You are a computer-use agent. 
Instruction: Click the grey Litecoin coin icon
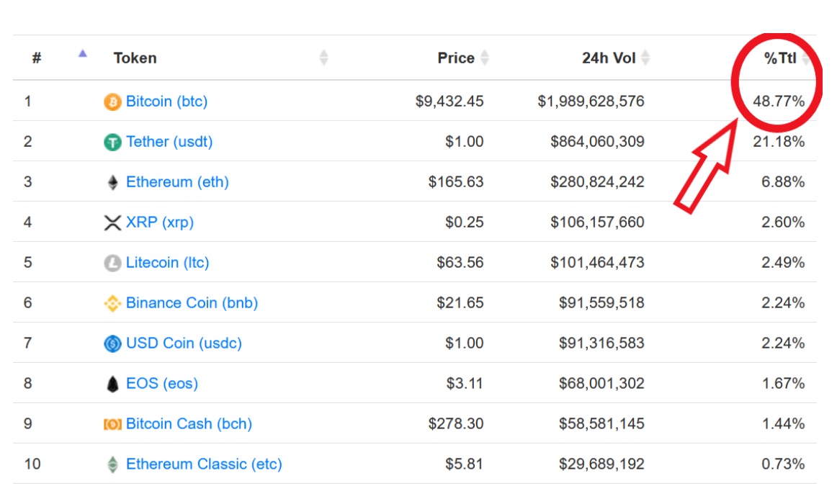click(112, 264)
